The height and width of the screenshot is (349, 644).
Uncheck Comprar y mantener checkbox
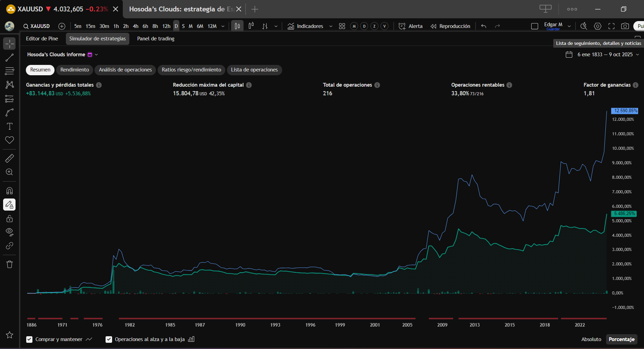29,339
